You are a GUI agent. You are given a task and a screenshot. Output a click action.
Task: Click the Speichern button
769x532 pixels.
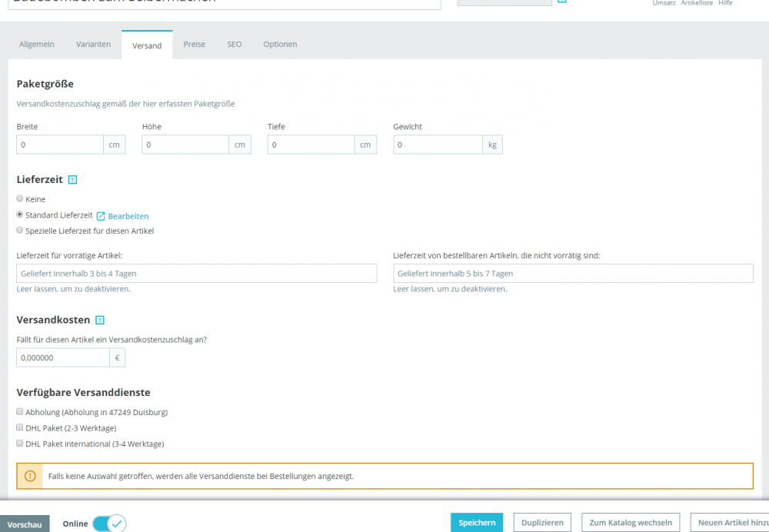(x=477, y=523)
